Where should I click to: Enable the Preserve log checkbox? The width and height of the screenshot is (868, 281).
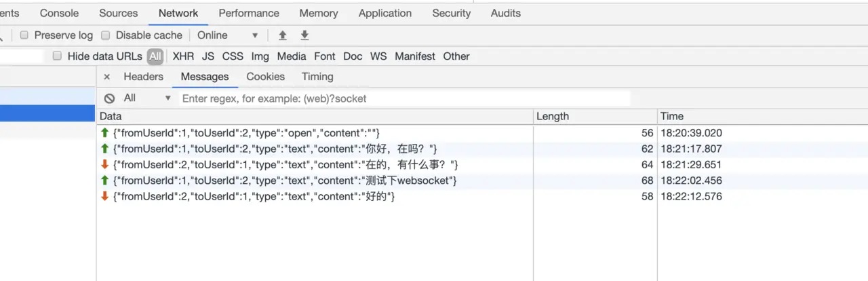pos(24,35)
